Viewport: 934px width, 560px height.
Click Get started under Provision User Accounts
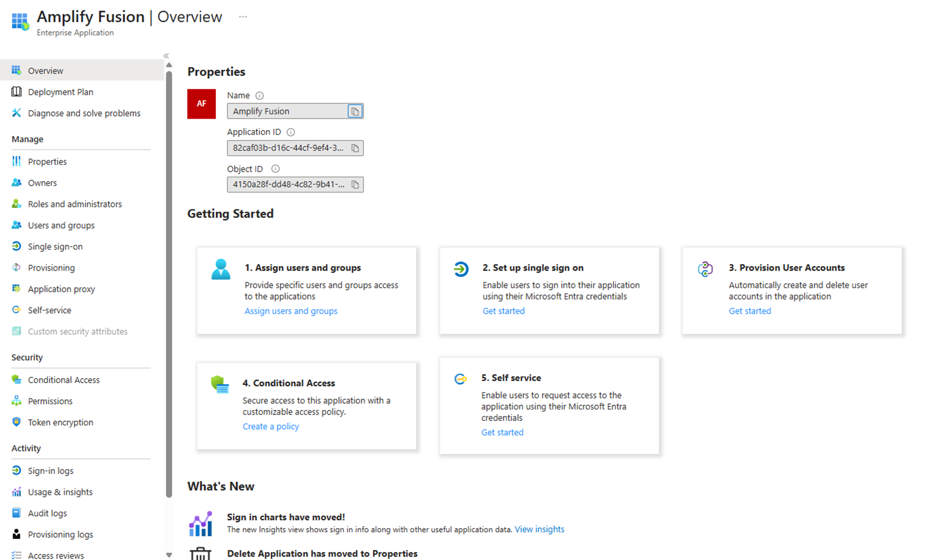(750, 311)
